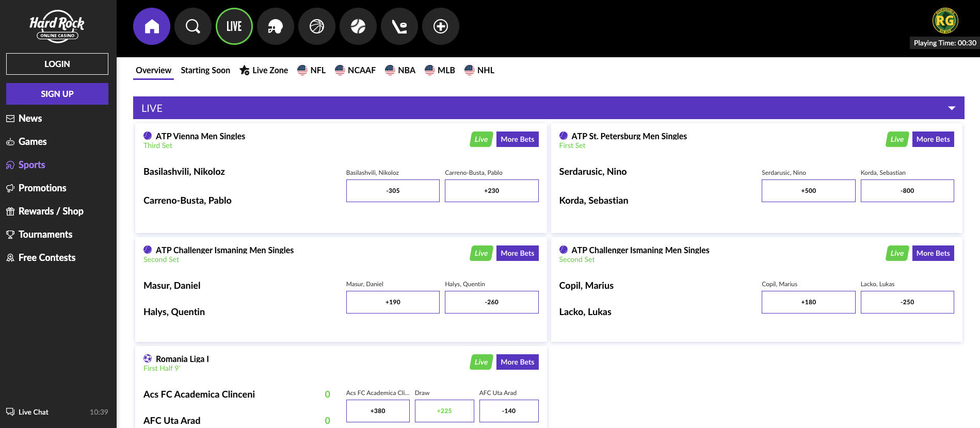Image resolution: width=980 pixels, height=428 pixels.
Task: Select the hockey stick icon
Action: pos(399,26)
